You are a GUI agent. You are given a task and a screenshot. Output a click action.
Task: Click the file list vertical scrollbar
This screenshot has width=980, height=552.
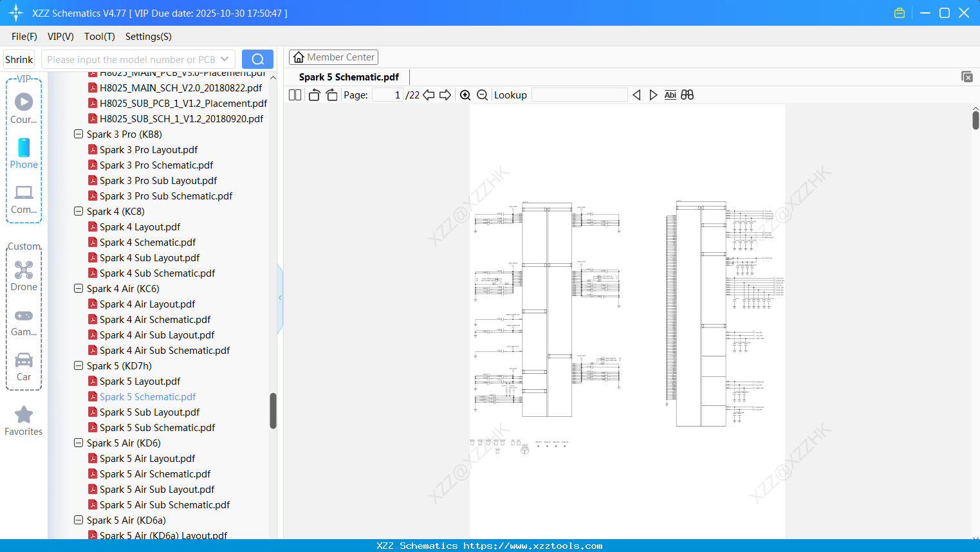[273, 410]
